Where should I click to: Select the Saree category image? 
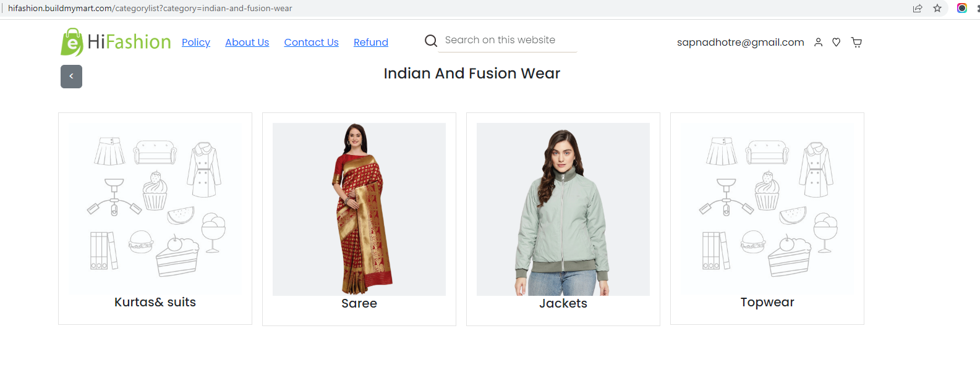[x=359, y=209]
